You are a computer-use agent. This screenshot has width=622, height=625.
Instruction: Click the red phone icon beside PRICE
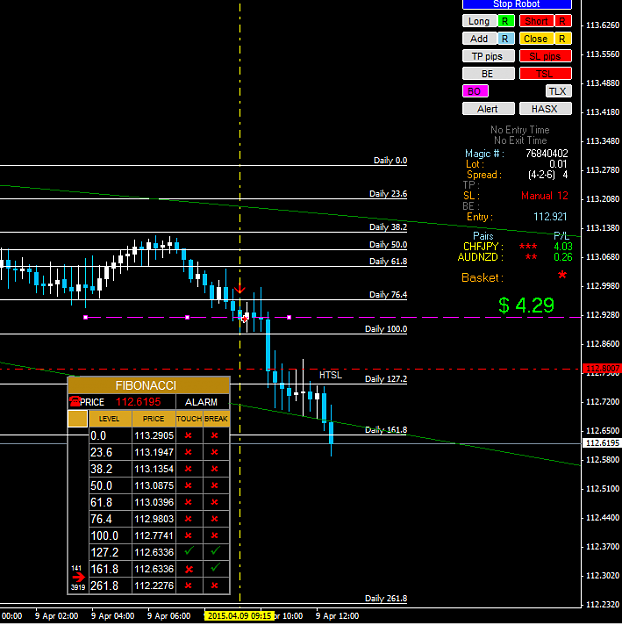[x=75, y=401]
